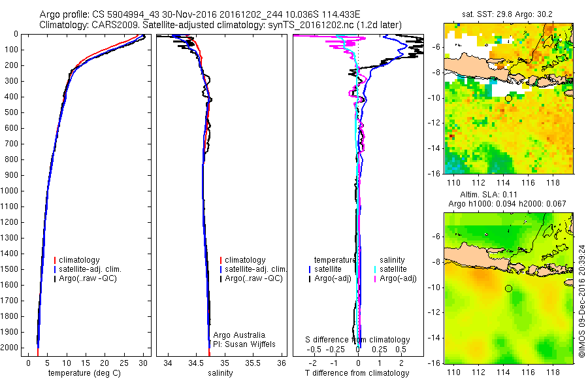
Task: Click red 'climatology' legend in temperature panel
Action: point(77,260)
